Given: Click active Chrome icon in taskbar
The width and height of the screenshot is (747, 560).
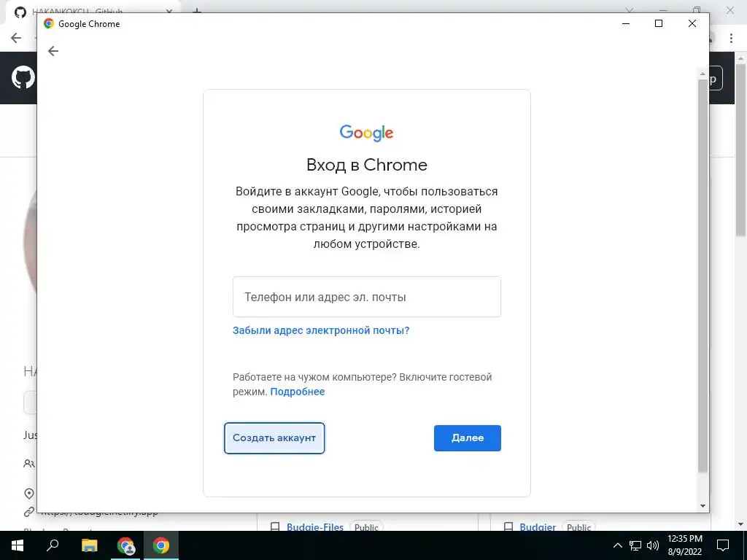Looking at the screenshot, I should 161,545.
